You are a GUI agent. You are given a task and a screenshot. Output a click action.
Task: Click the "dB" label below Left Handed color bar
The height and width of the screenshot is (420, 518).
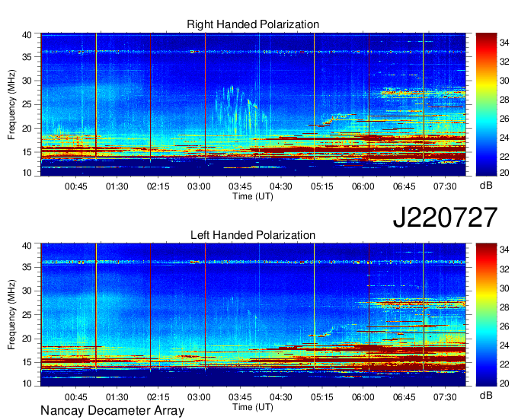pos(486,396)
